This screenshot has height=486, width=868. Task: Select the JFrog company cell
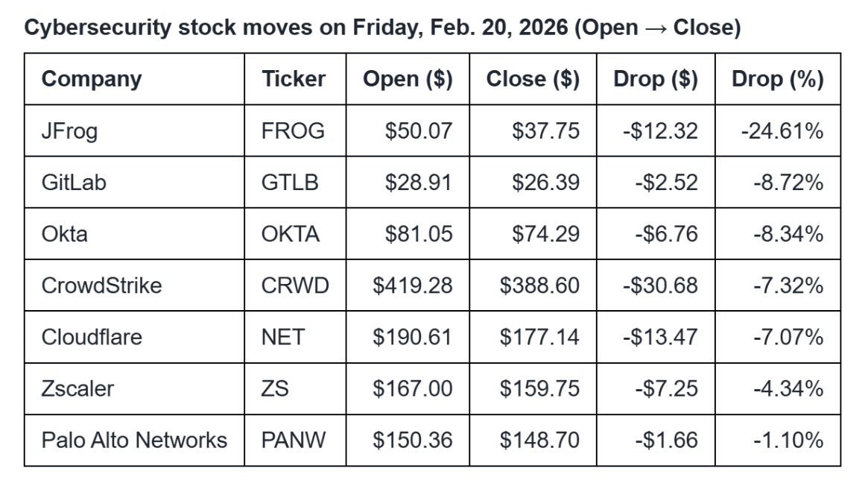pyautogui.click(x=70, y=131)
